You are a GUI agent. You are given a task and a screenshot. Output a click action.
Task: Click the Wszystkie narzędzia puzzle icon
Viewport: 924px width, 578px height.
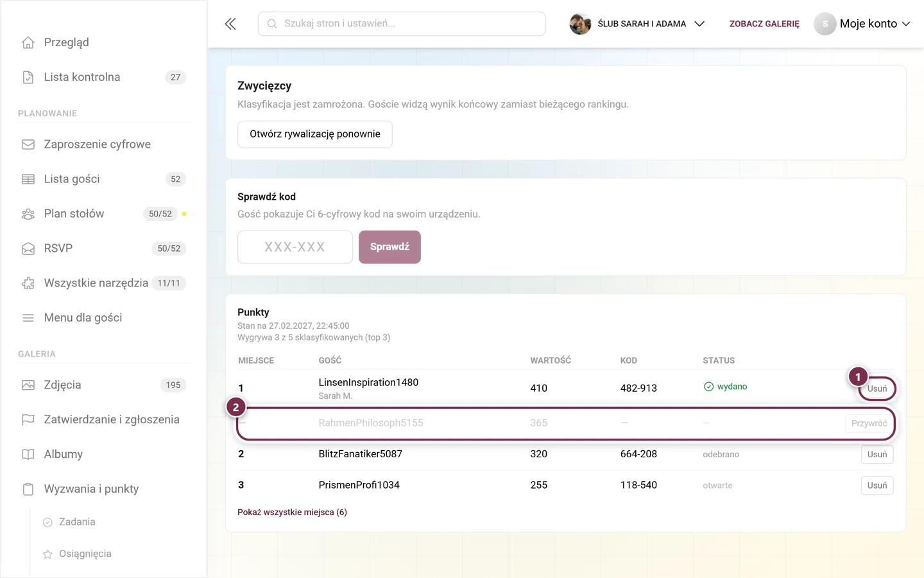[28, 283]
